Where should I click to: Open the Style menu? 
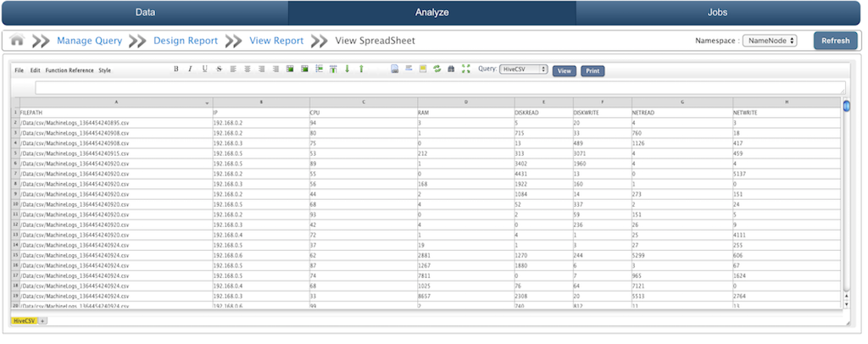104,71
